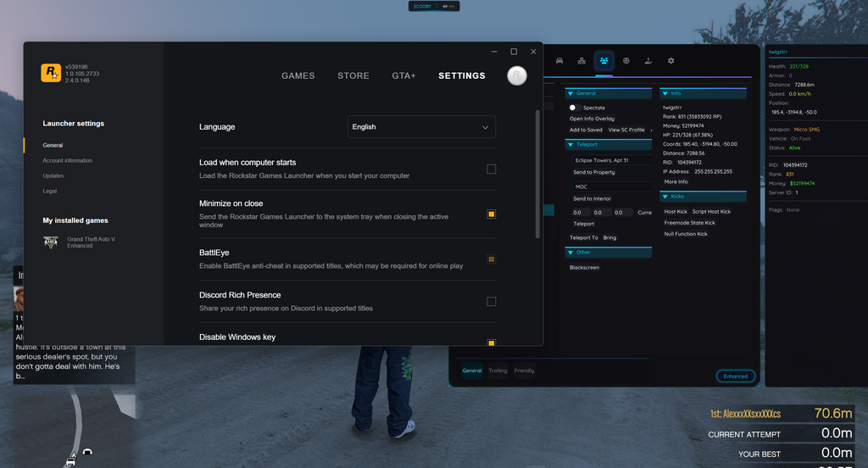Minimize the Rockstar Games Launcher window

pyautogui.click(x=494, y=52)
